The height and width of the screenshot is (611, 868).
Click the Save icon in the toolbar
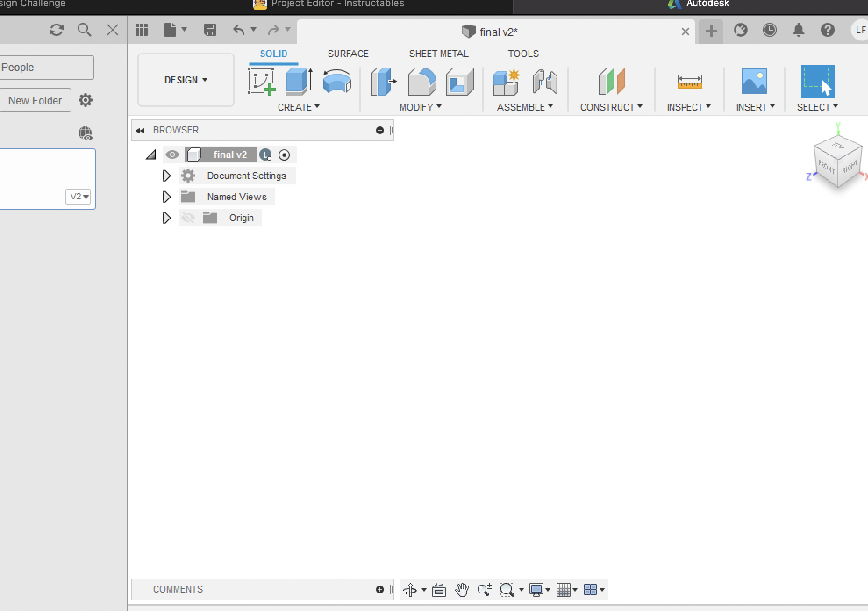pos(210,29)
